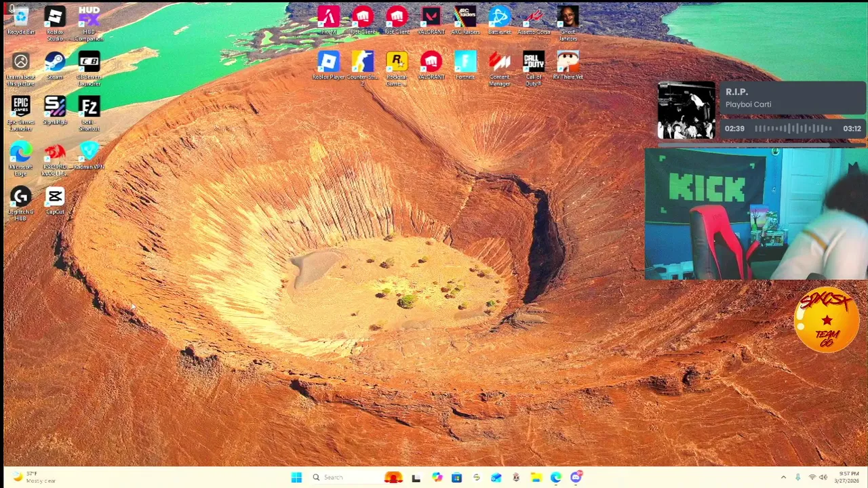
Task: Launch Steam from the desktop
Action: pyautogui.click(x=55, y=66)
